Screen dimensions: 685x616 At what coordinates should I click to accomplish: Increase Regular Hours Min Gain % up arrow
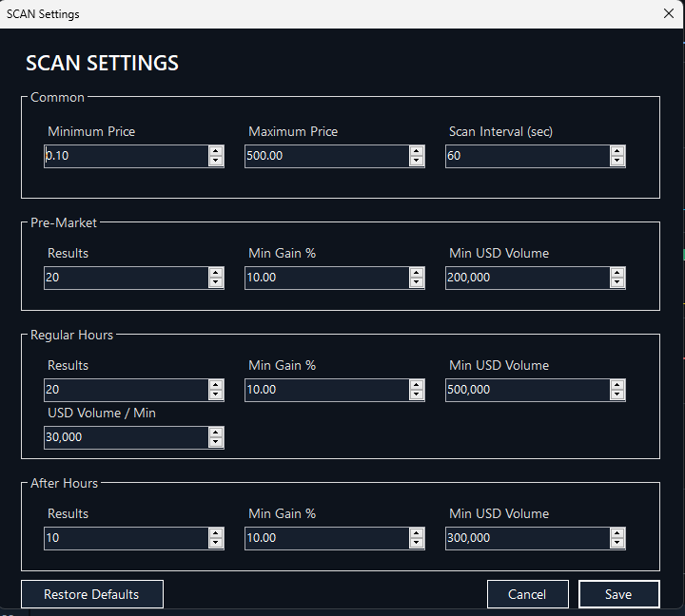click(417, 385)
